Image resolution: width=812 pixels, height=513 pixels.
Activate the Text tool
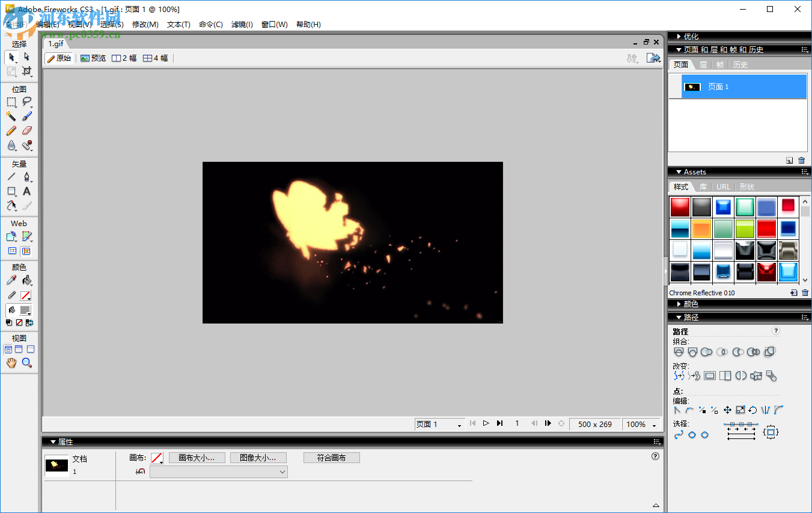(x=27, y=191)
